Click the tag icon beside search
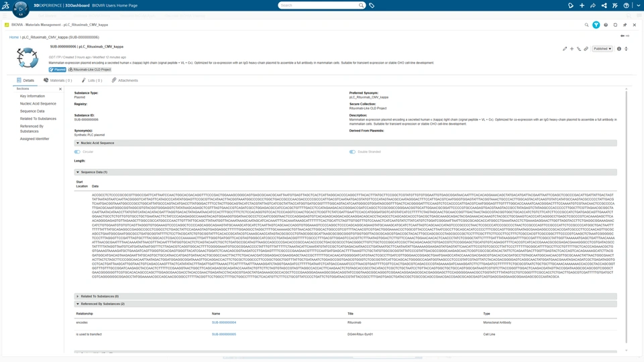 pos(372,5)
